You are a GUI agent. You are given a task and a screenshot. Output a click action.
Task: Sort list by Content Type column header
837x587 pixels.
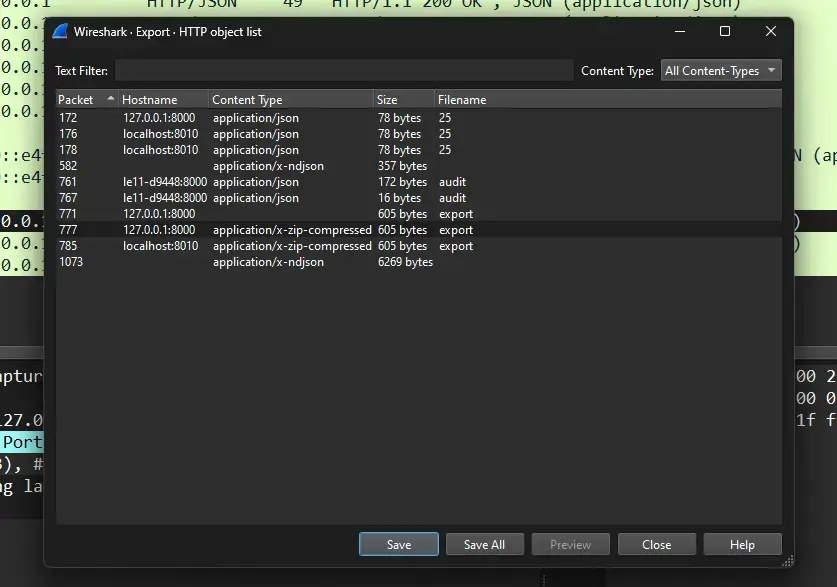pos(291,100)
